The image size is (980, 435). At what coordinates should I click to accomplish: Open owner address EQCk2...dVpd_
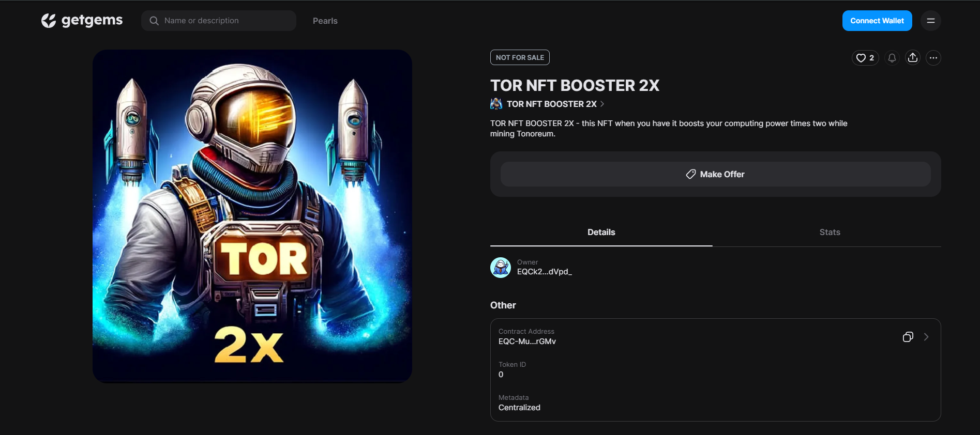(x=544, y=272)
